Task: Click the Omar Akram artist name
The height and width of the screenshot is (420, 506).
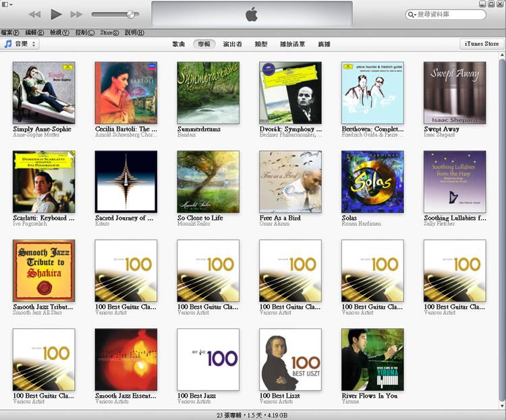Action: tap(275, 224)
